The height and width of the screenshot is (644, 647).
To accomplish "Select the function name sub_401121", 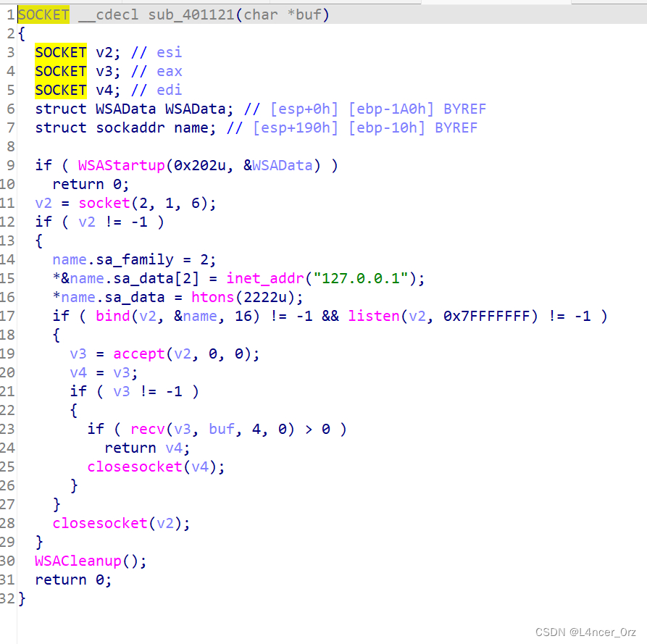I will 191,15.
